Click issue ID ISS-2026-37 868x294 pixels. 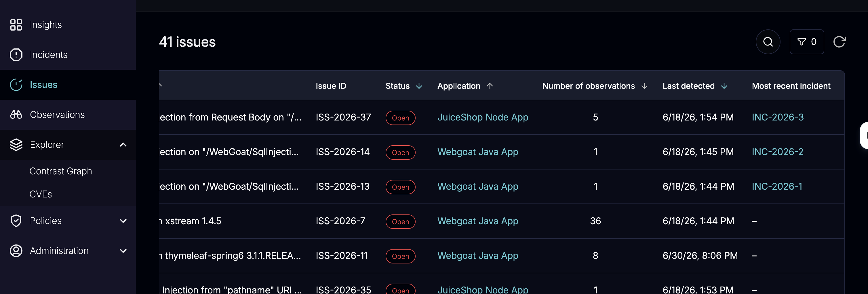point(343,117)
